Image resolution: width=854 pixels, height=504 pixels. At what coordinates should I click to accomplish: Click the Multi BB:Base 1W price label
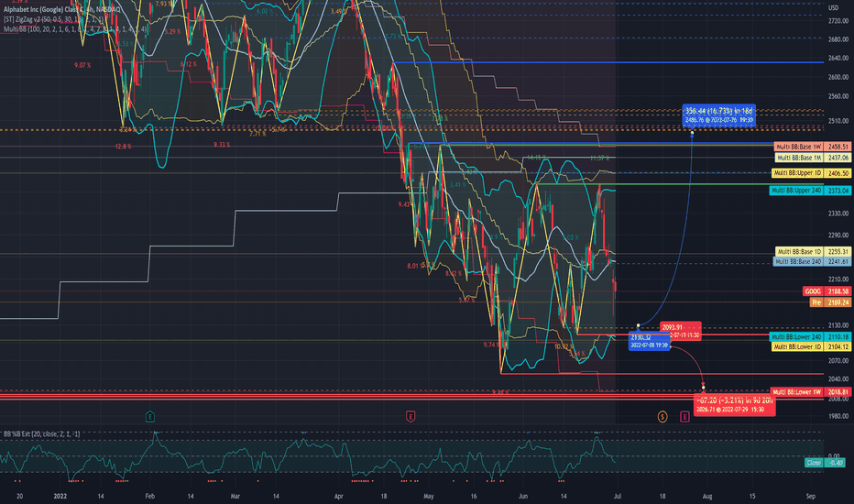(812, 147)
